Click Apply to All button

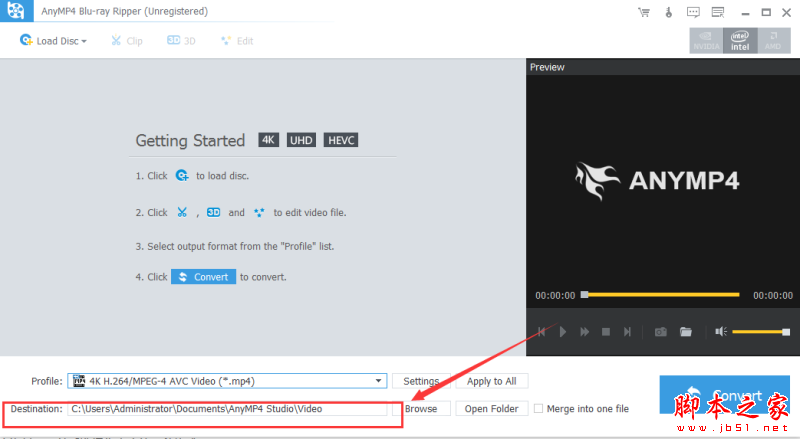[x=491, y=381]
